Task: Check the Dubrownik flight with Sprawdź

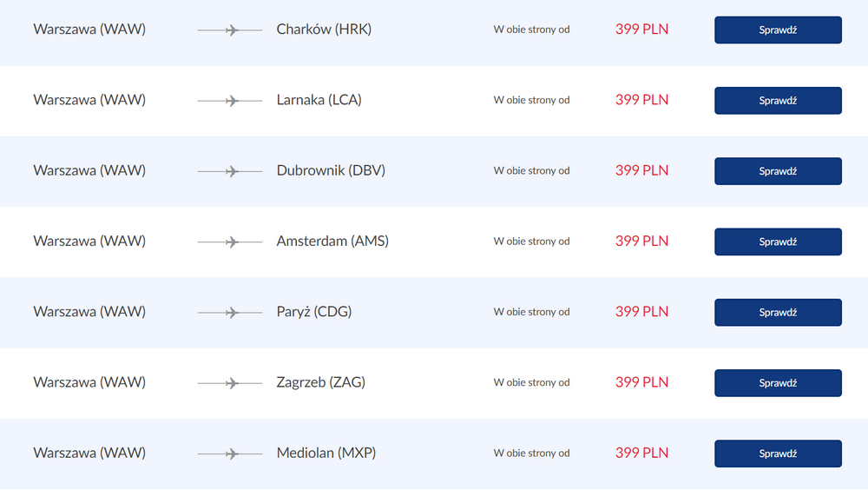Action: [x=778, y=171]
